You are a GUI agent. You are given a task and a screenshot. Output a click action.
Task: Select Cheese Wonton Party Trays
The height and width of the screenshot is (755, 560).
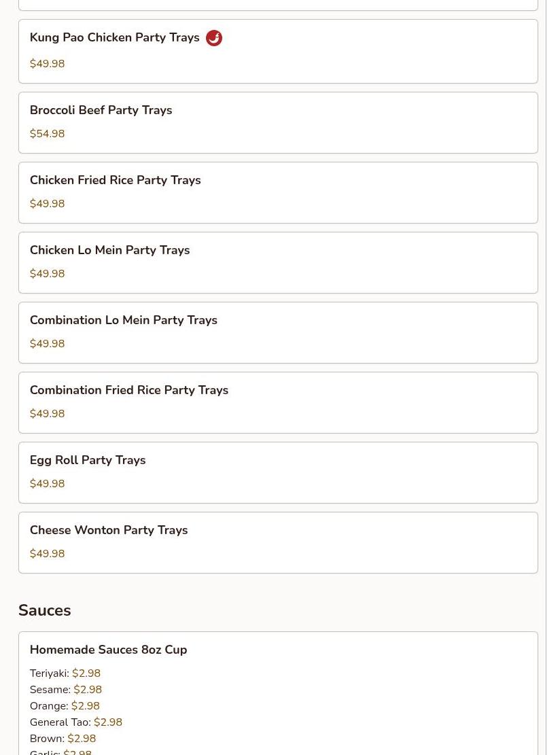coord(108,530)
